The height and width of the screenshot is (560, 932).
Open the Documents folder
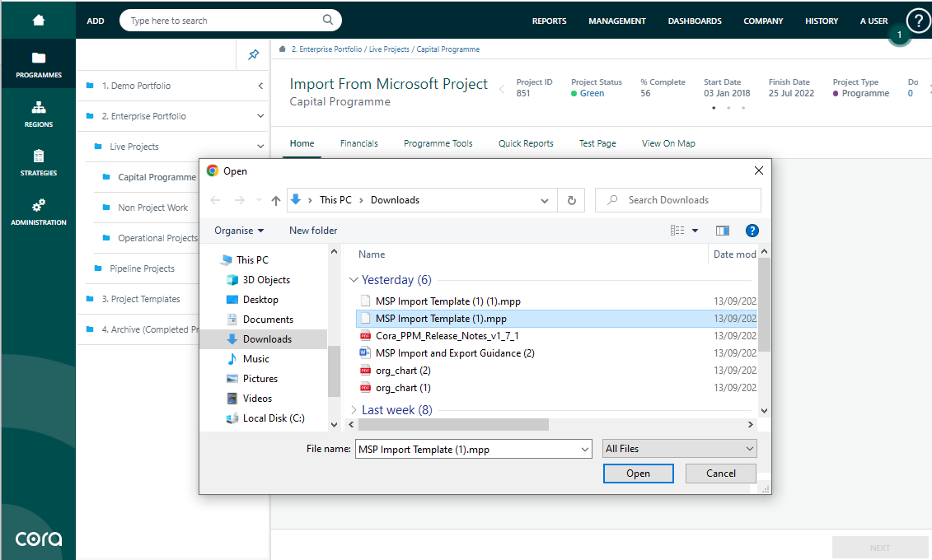268,320
